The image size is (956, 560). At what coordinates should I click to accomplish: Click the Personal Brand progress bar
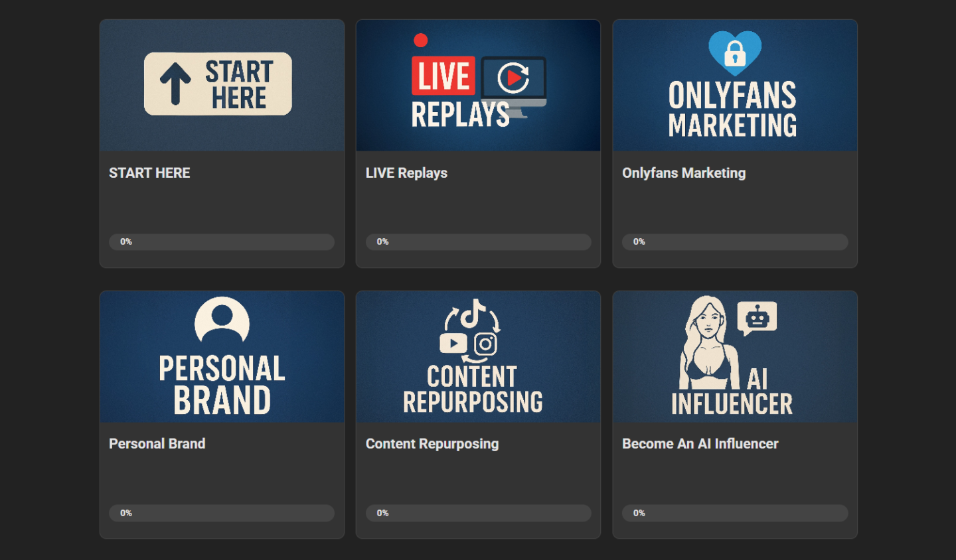click(x=222, y=513)
